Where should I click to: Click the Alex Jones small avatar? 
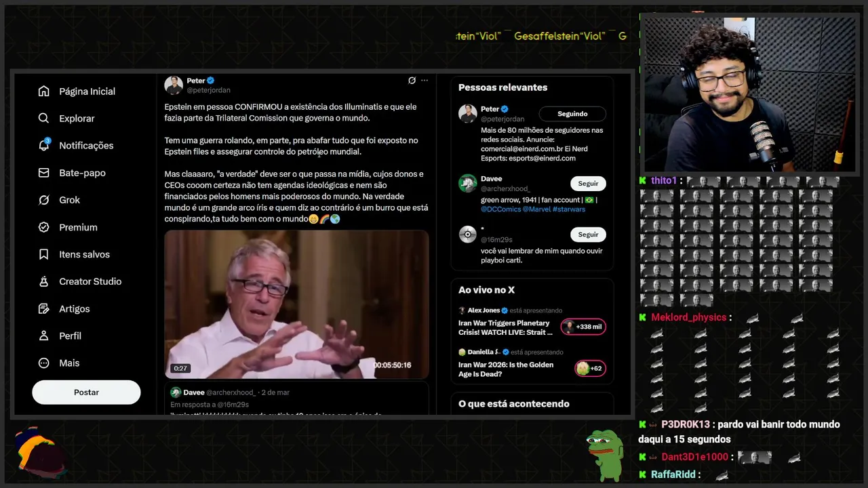coord(462,310)
